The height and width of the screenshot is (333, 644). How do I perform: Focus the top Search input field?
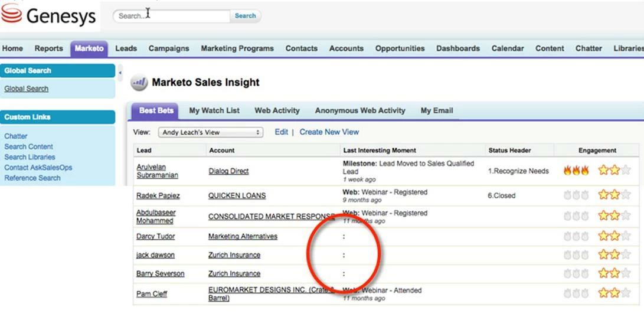(172, 16)
